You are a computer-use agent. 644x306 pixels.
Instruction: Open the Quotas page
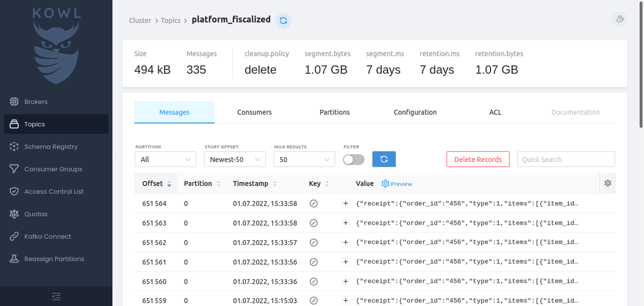(56, 214)
